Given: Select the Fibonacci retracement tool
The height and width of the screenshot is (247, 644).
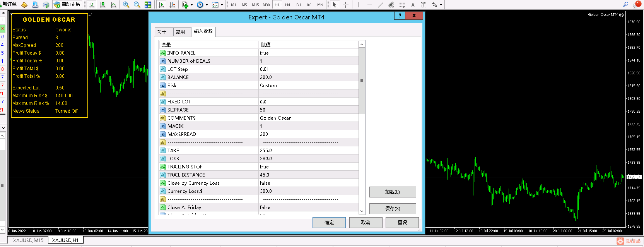Looking at the screenshot, I should click(402, 5).
